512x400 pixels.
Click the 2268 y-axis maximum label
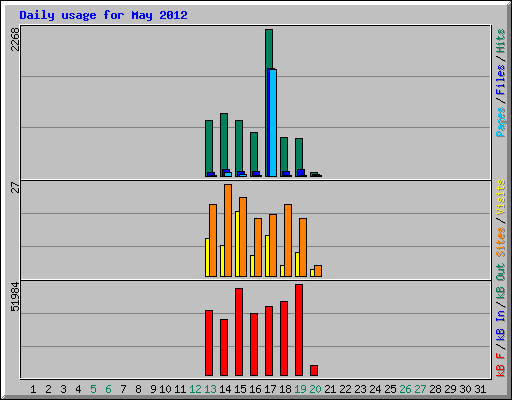[15, 39]
